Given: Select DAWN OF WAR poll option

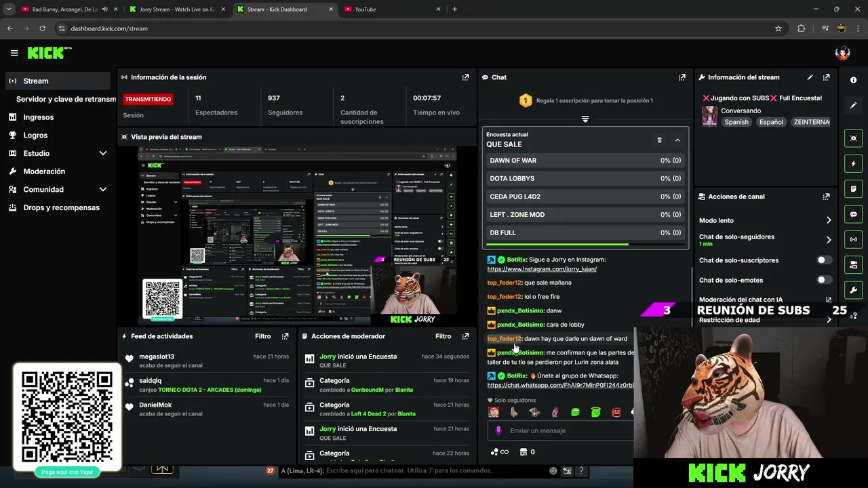Looking at the screenshot, I should point(585,161).
